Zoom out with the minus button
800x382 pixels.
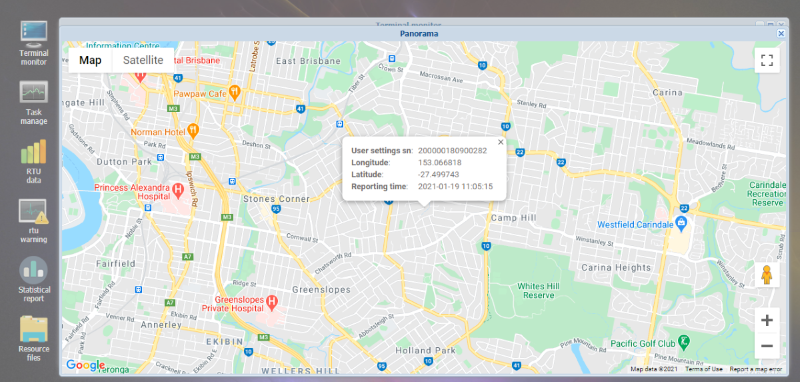click(767, 346)
